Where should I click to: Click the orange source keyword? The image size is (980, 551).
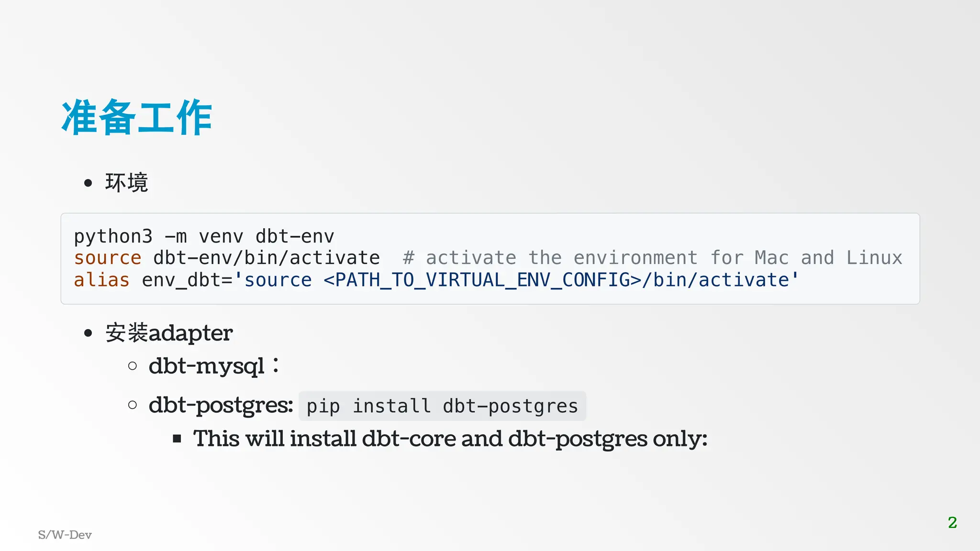click(x=108, y=258)
